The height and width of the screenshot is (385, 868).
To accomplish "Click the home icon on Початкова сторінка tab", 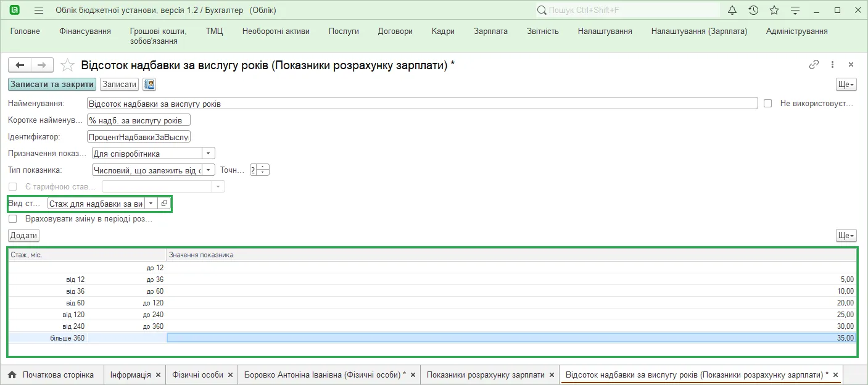I will 12,375.
